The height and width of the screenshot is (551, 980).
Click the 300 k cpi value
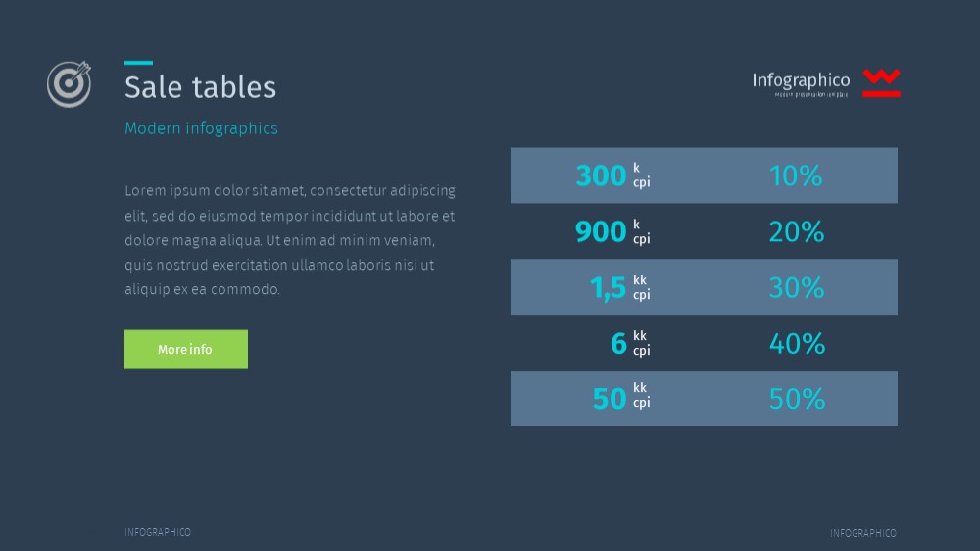click(x=613, y=175)
